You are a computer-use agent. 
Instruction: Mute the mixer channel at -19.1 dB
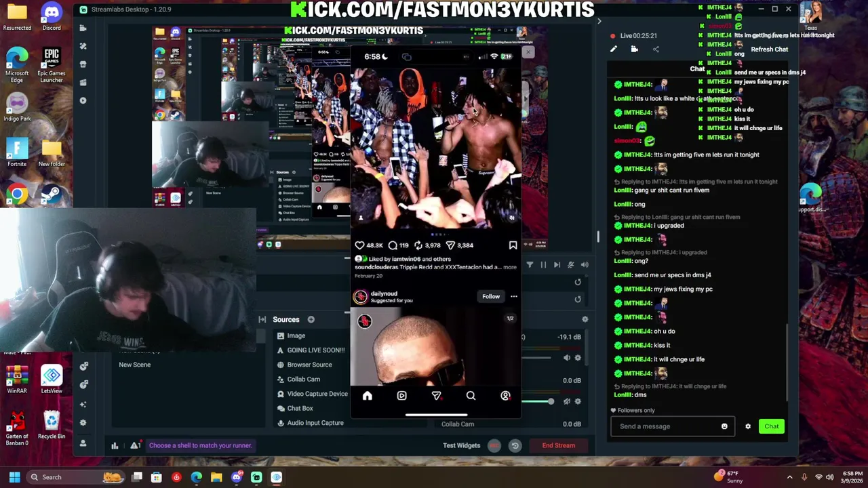[567, 358]
